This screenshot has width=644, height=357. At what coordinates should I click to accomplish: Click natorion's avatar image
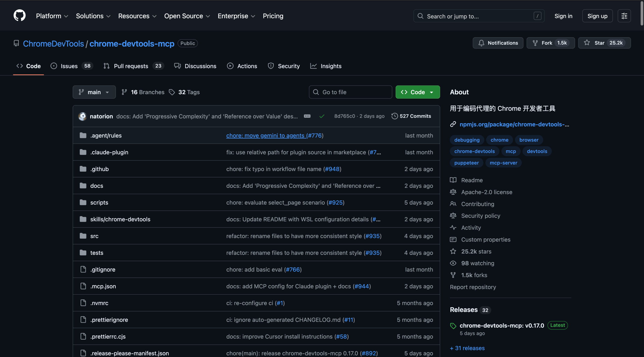(x=83, y=116)
